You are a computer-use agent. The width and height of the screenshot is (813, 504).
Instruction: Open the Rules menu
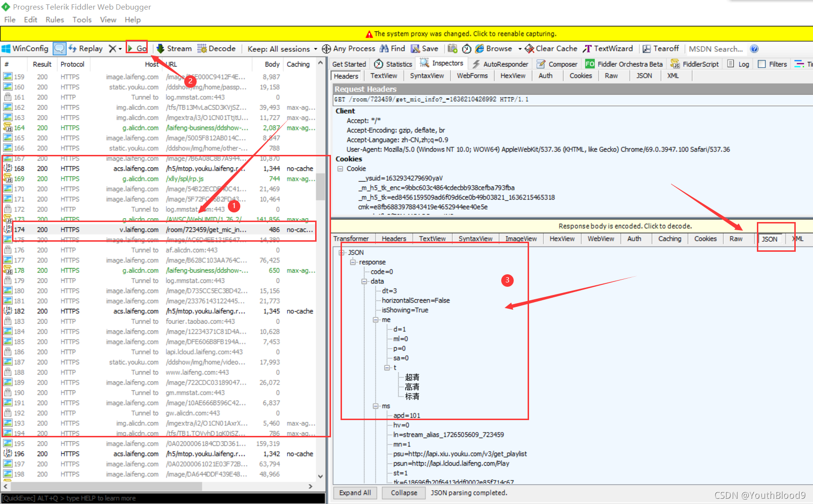click(x=55, y=20)
